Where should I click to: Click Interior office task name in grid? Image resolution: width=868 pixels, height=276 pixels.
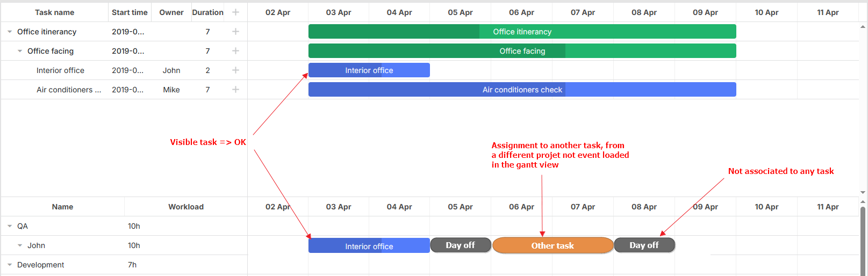60,70
